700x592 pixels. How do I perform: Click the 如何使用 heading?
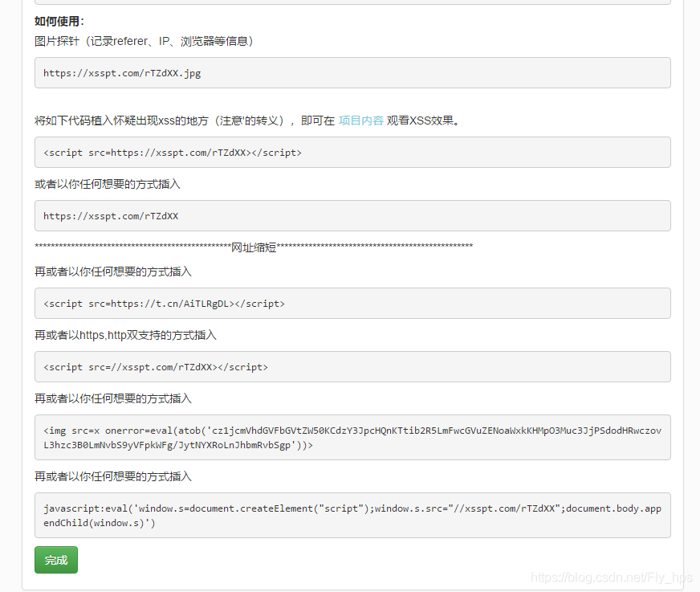pos(59,21)
